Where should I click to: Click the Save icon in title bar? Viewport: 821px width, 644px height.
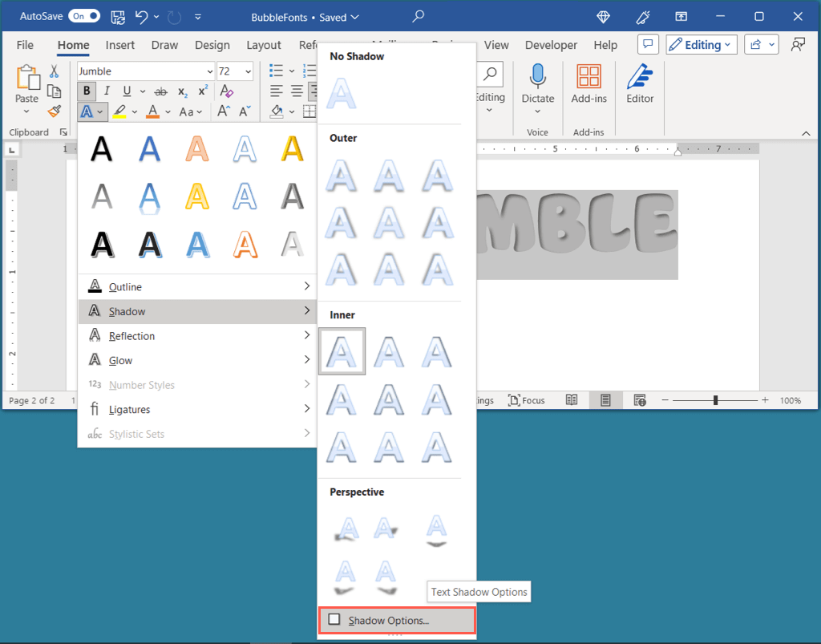click(x=117, y=16)
